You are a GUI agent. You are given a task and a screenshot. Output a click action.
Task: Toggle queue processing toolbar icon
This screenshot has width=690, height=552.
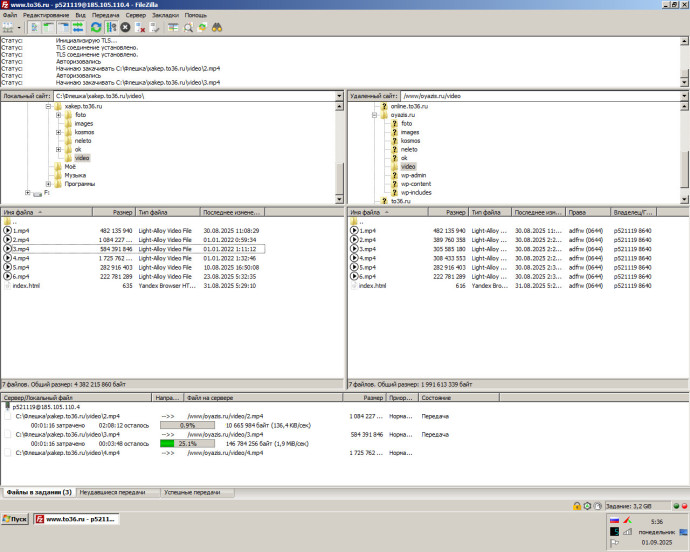click(111, 28)
